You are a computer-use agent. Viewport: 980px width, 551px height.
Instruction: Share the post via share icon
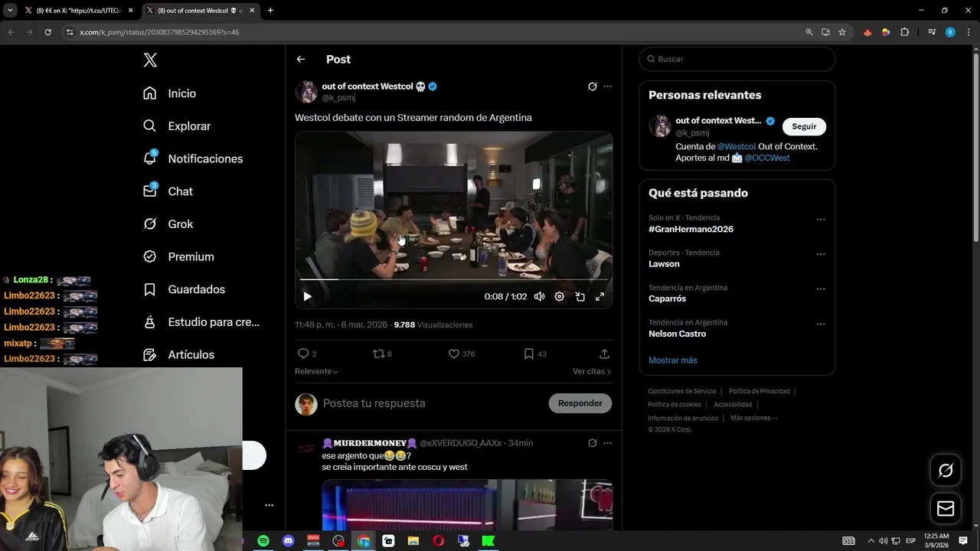[x=604, y=354]
